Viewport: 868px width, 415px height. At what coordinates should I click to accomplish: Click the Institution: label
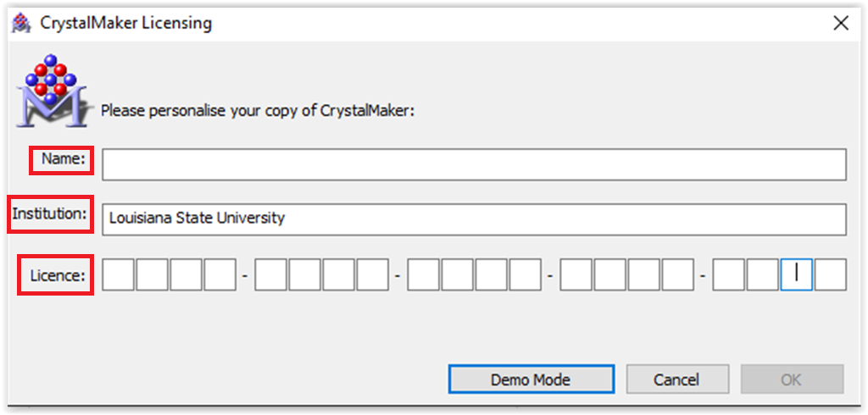click(50, 214)
